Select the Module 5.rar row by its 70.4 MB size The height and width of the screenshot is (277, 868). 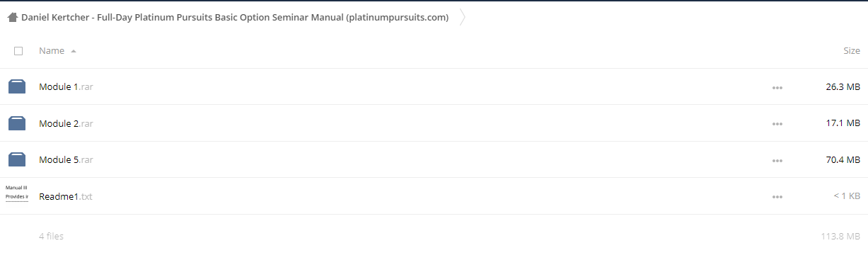click(x=843, y=160)
